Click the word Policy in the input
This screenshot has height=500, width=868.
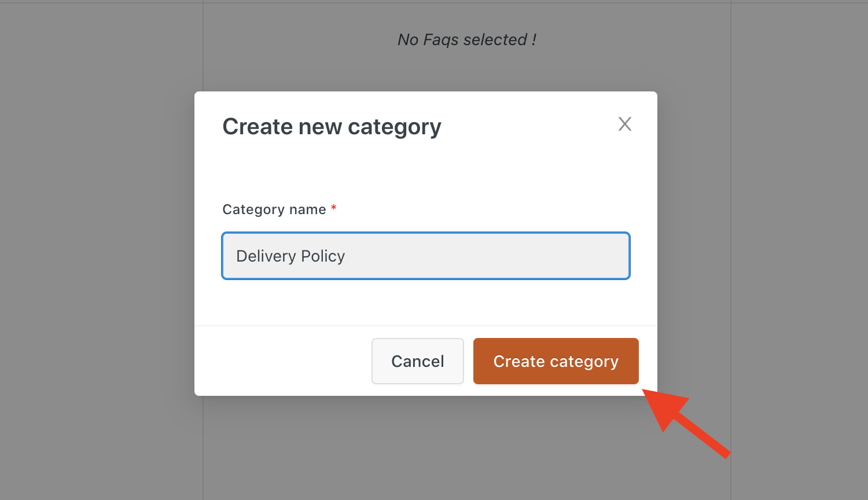click(323, 256)
